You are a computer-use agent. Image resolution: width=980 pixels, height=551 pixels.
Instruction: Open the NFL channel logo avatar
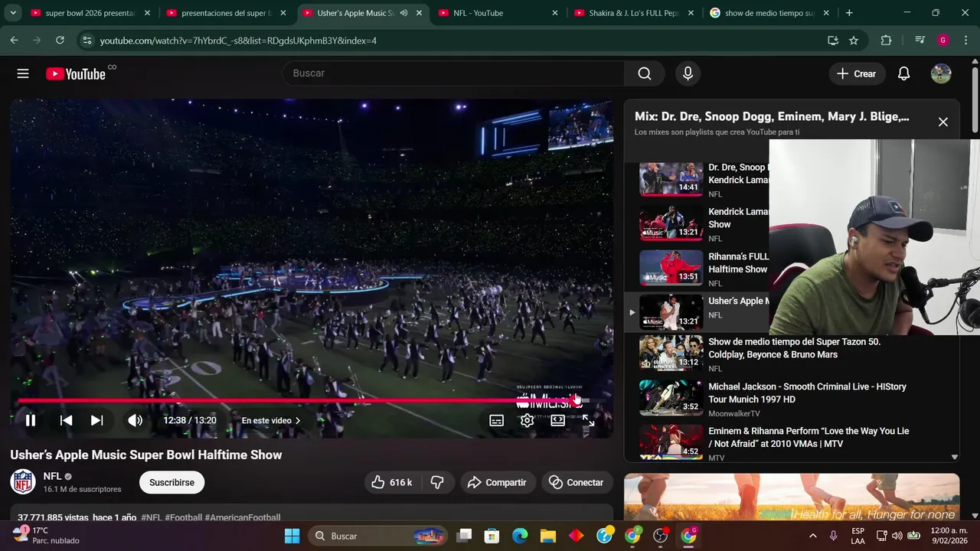(x=23, y=482)
